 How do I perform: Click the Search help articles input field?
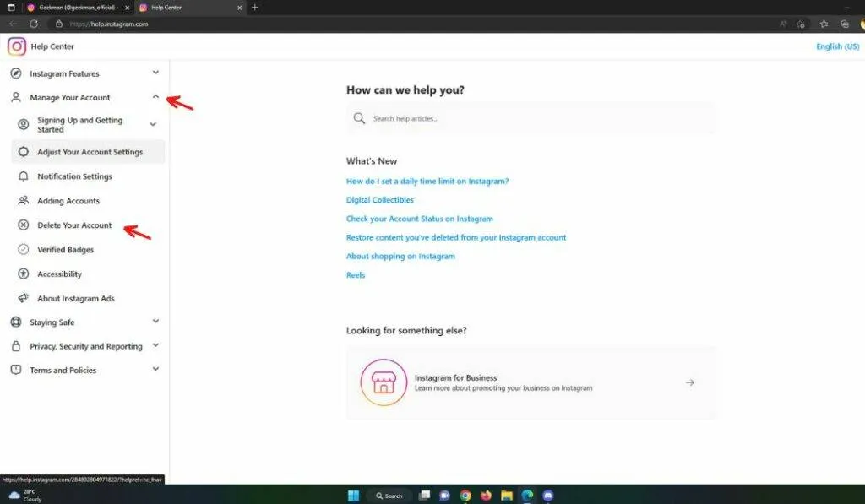(x=531, y=118)
